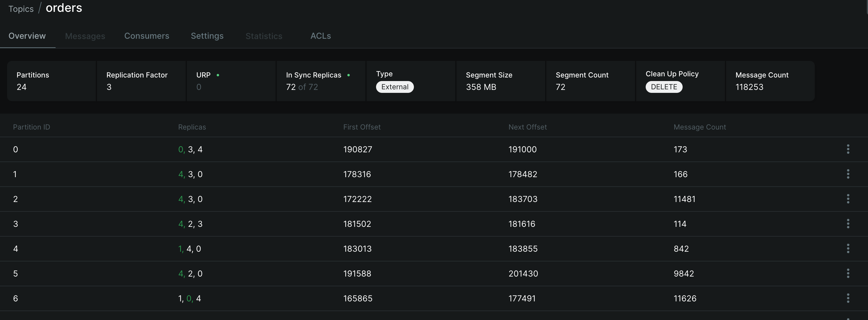Click the External type badge

[395, 87]
